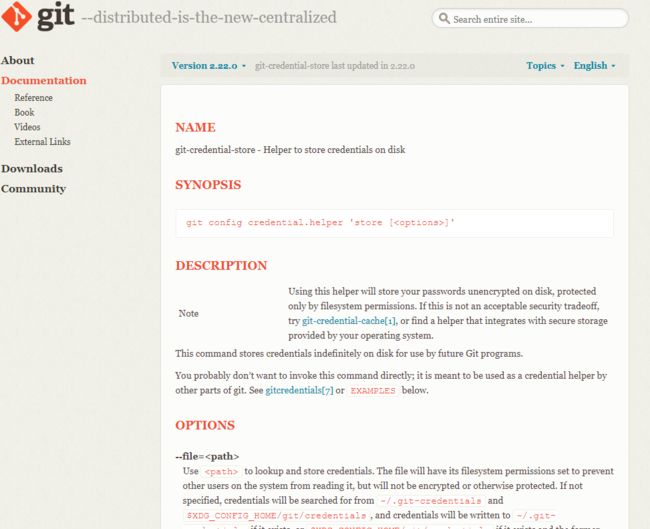650x529 pixels.
Task: Click the Git logo diamond icon
Action: coord(16,17)
